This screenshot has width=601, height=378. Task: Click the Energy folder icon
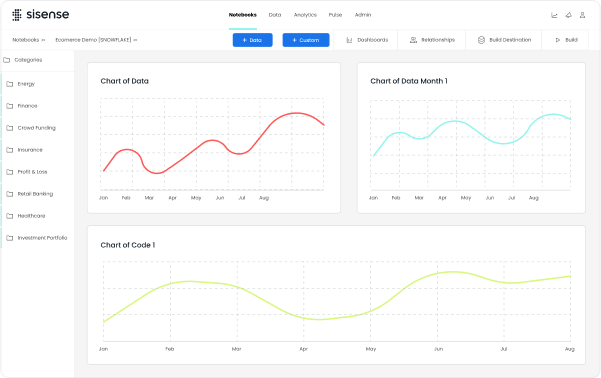point(10,84)
